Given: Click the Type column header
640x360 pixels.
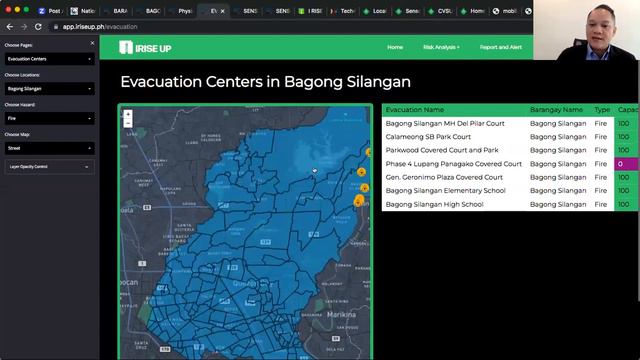Looking at the screenshot, I should coord(602,110).
